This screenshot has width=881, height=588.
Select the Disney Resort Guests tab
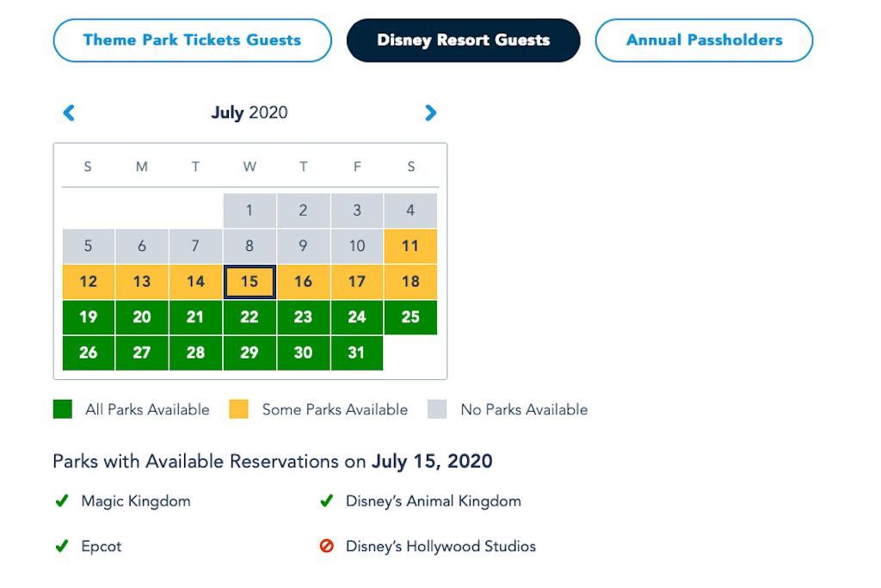click(x=463, y=40)
